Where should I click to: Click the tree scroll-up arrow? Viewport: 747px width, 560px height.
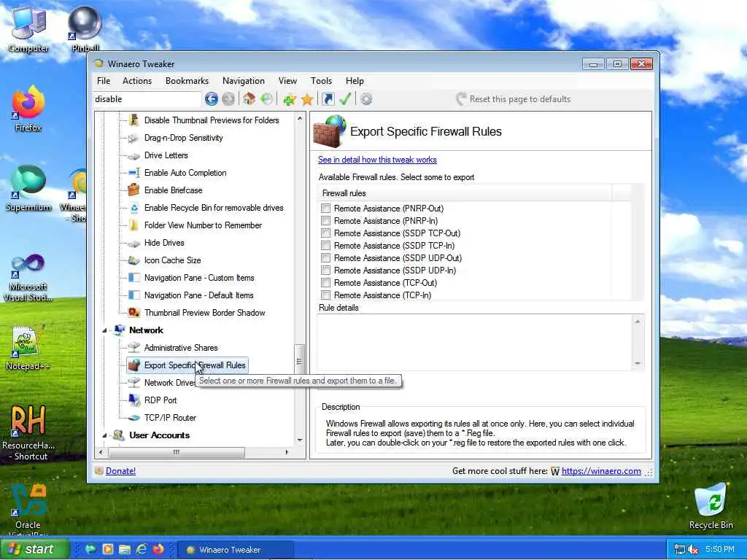[x=300, y=119]
